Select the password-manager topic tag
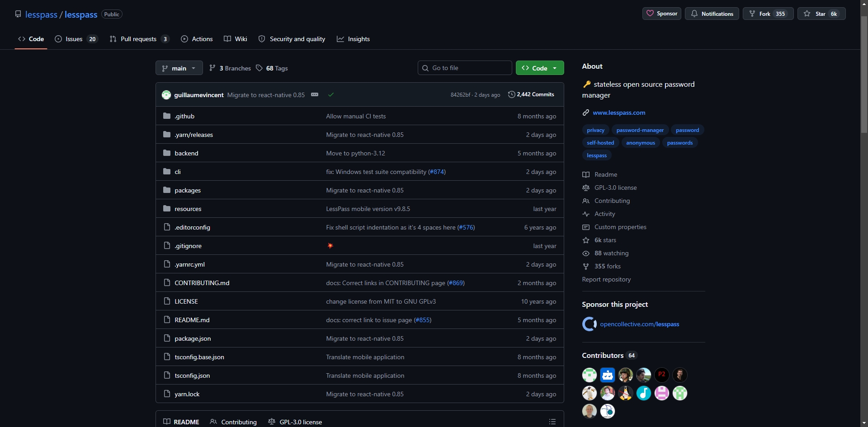This screenshot has height=427, width=868. tap(640, 130)
